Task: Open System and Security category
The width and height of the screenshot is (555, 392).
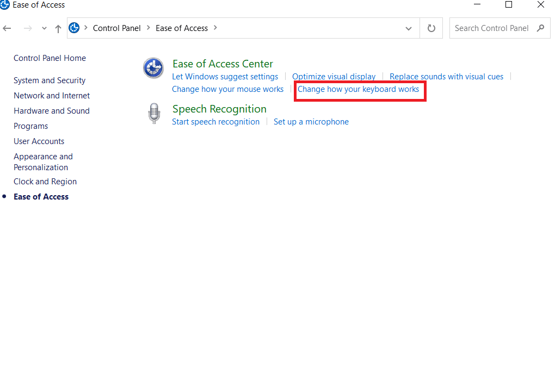Action: [50, 80]
